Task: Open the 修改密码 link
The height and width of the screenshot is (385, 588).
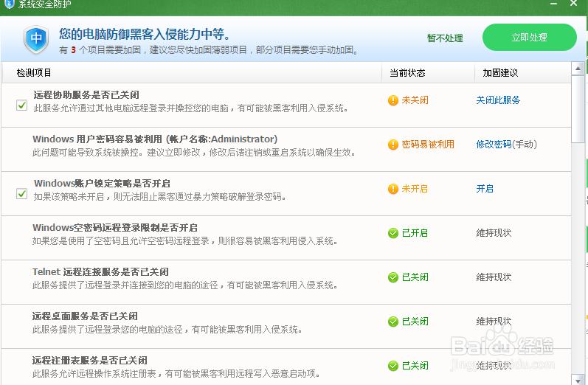Action: click(x=494, y=145)
